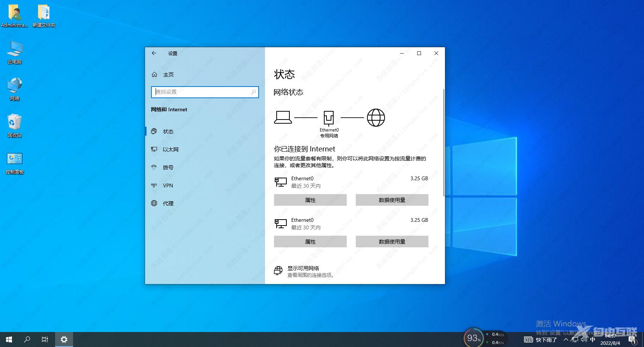This screenshot has height=347, width=644.
Task: Open the notification center icon
Action: pyautogui.click(x=632, y=340)
